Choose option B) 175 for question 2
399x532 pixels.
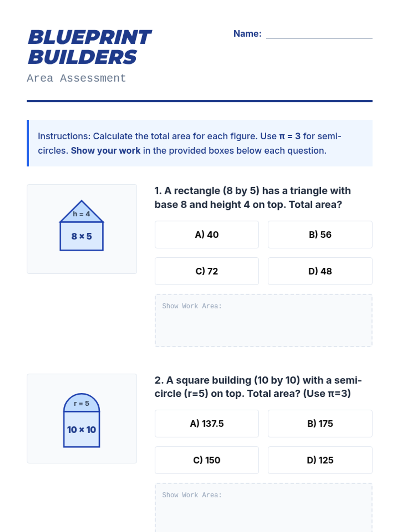(320, 424)
